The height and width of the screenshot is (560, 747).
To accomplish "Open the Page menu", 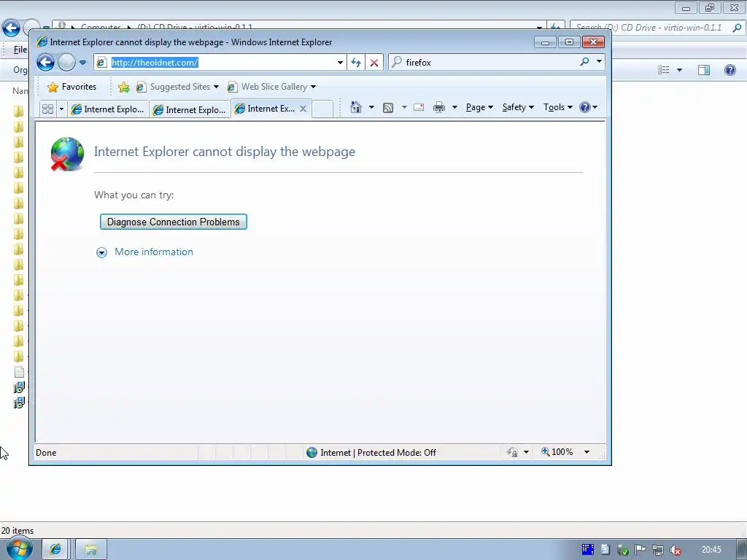I will click(479, 107).
